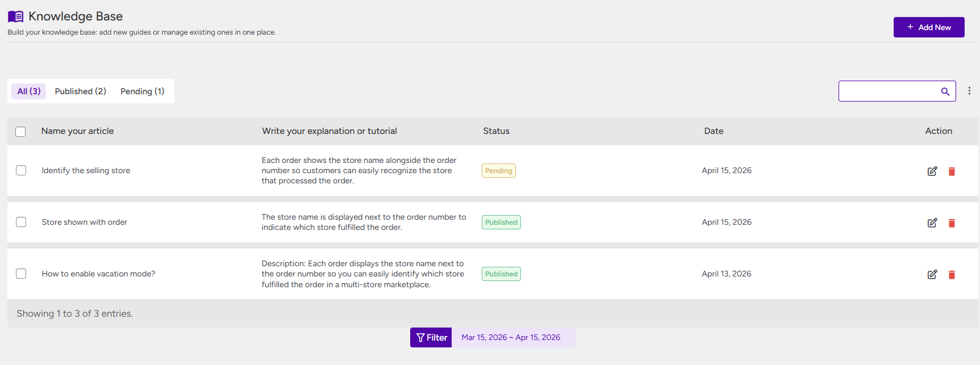Open the three-dot options menu
Screen dimensions: 980x365
click(969, 91)
